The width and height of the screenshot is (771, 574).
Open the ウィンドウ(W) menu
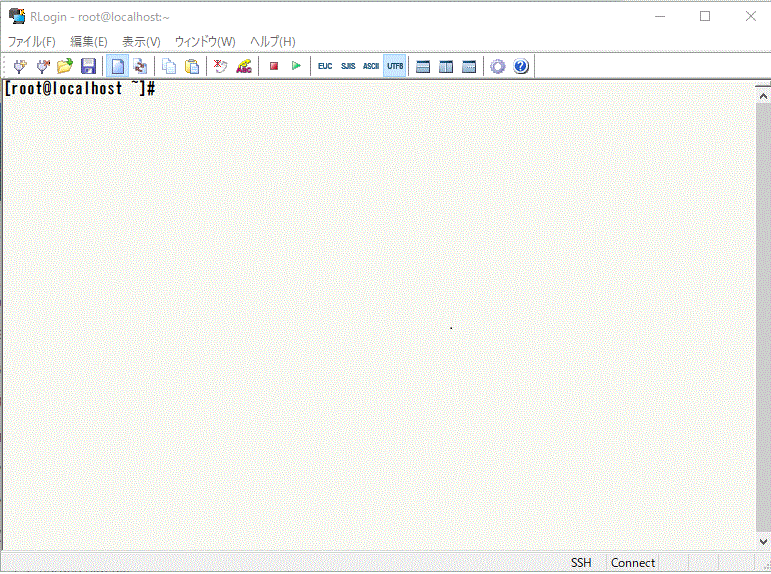[x=205, y=42]
